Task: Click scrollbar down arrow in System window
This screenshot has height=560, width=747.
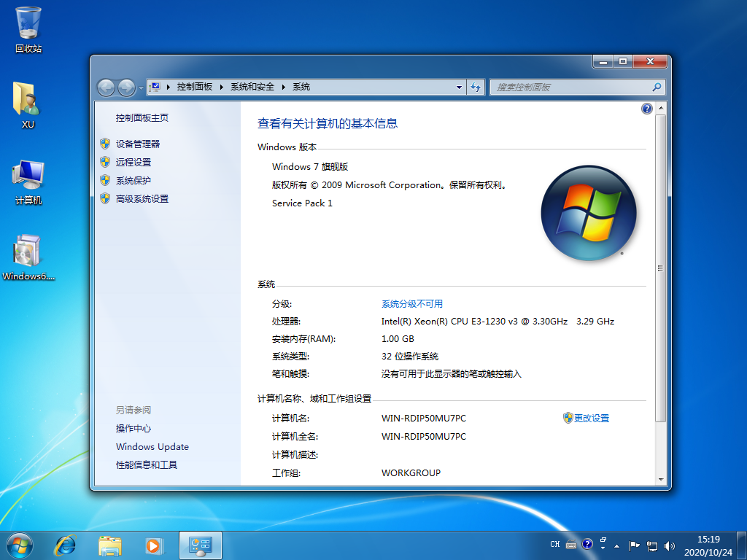Action: click(661, 480)
